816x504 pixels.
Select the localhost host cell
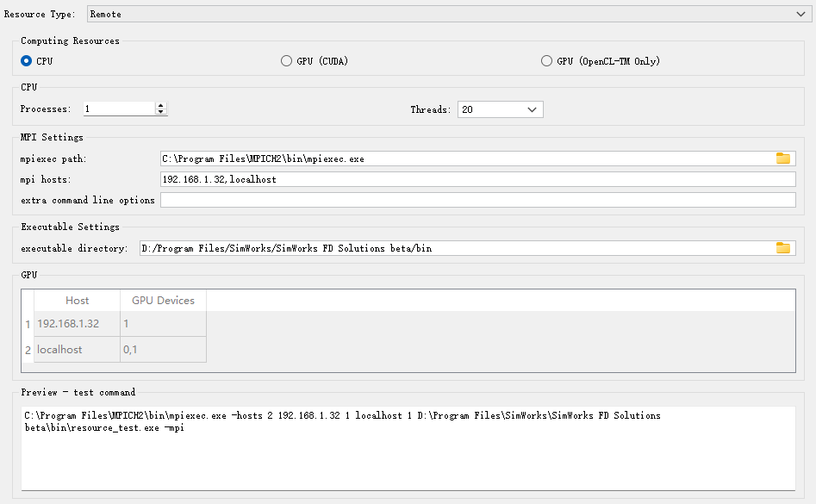77,350
